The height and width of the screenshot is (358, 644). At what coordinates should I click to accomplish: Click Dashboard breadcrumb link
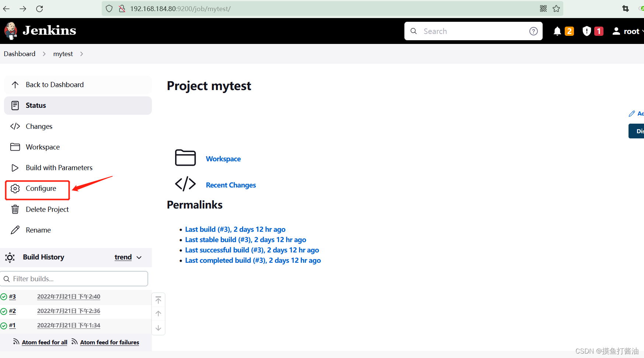click(x=20, y=54)
